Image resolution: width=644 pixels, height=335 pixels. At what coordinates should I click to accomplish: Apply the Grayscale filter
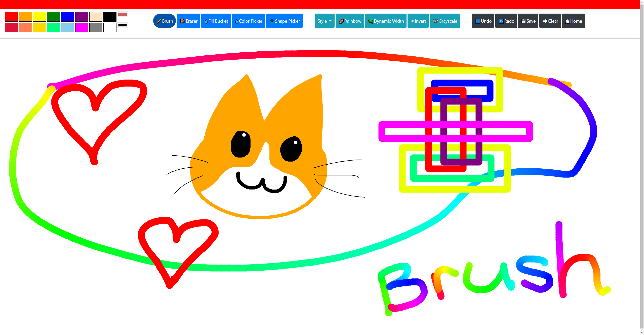pyautogui.click(x=445, y=21)
